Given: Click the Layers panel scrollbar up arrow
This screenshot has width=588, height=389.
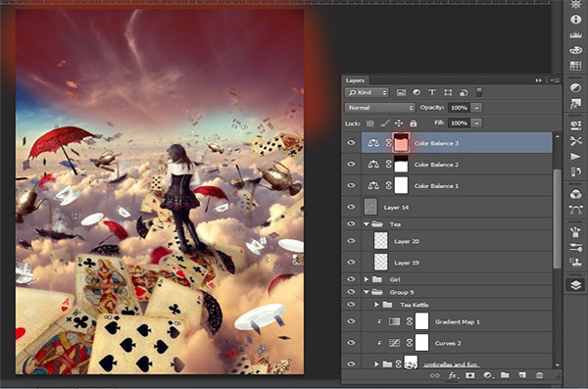Looking at the screenshot, I should (557, 136).
